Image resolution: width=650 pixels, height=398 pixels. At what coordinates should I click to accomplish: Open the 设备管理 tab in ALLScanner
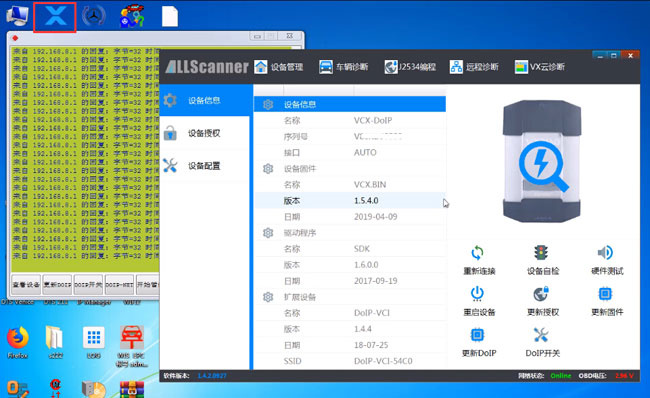coord(279,67)
